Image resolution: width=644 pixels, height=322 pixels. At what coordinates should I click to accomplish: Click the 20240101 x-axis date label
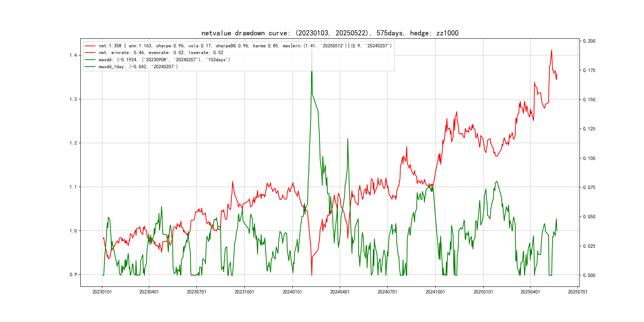[292, 292]
